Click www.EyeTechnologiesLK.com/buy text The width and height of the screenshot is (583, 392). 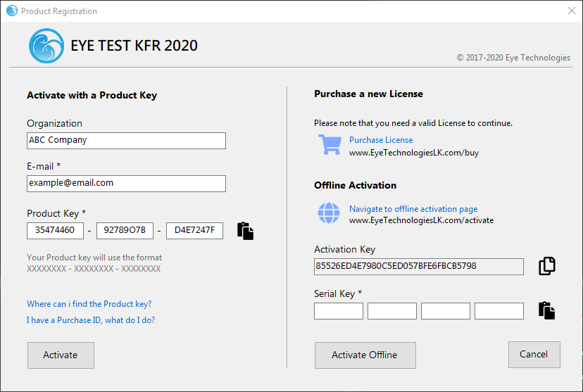(414, 153)
